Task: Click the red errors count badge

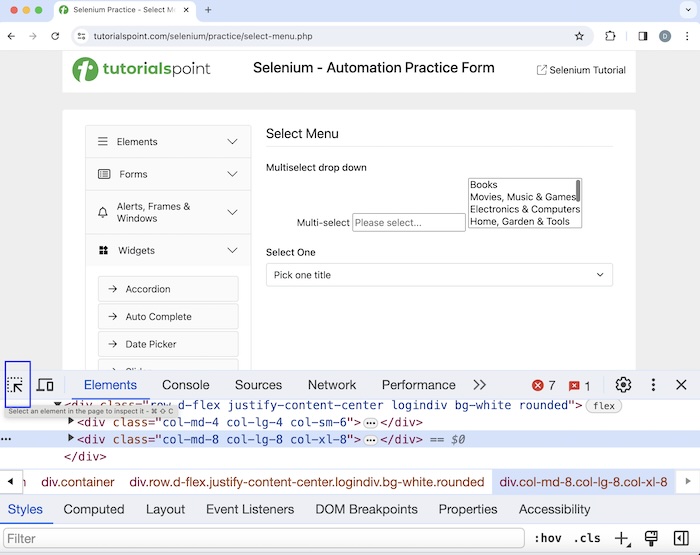Action: point(544,385)
